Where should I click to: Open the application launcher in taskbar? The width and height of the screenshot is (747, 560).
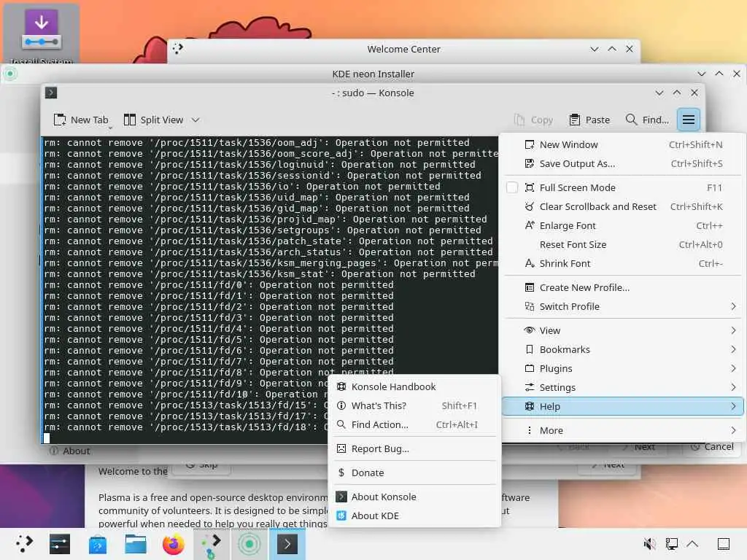(23, 544)
